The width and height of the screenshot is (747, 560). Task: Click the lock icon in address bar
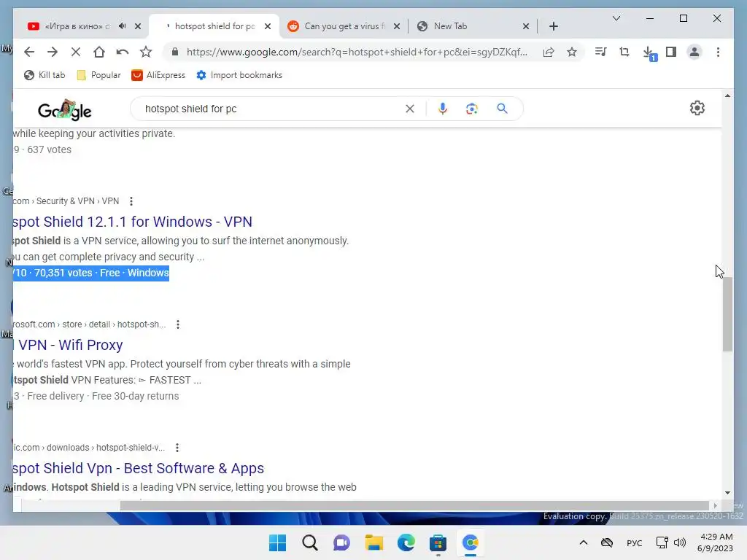pyautogui.click(x=175, y=52)
